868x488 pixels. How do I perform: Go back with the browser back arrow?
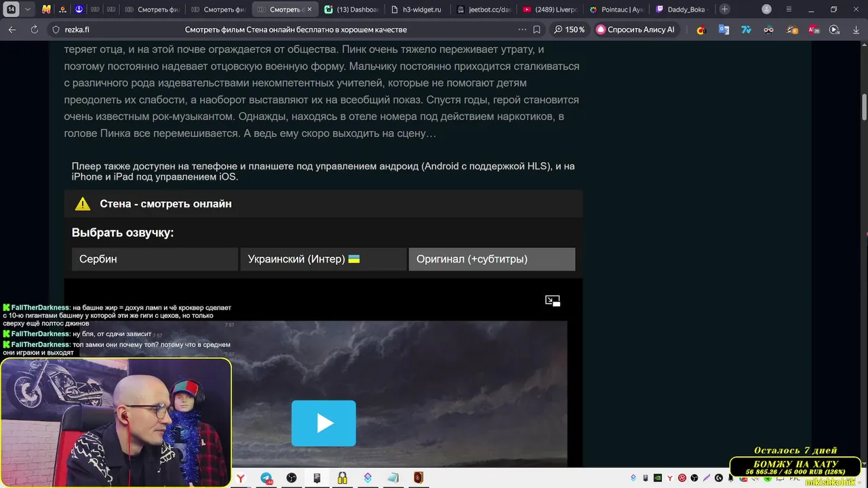[x=12, y=30]
